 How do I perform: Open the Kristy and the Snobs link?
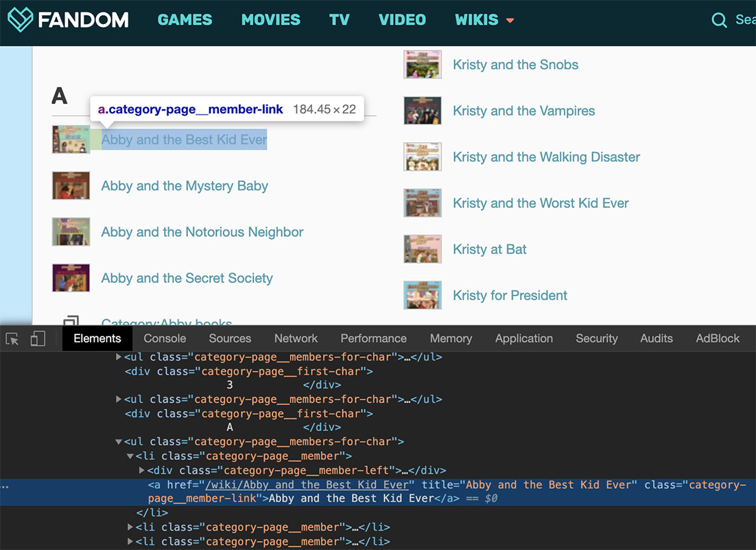[515, 65]
